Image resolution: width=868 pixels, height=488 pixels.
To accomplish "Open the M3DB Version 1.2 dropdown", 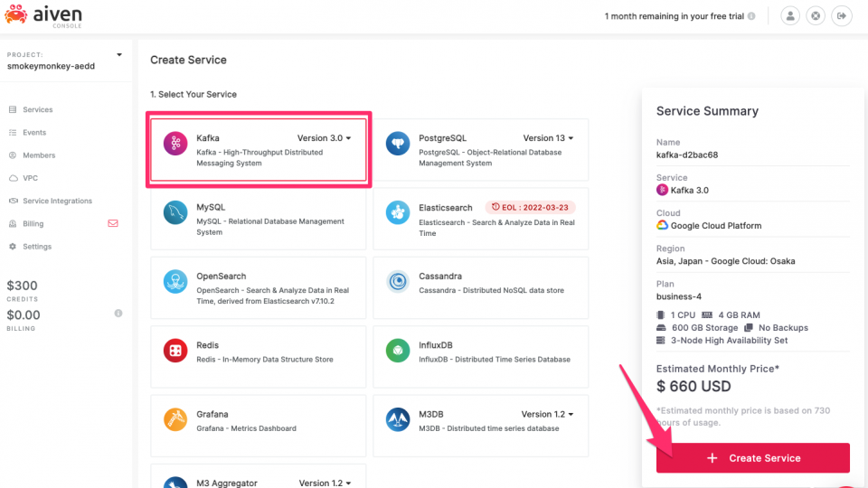I will (547, 415).
